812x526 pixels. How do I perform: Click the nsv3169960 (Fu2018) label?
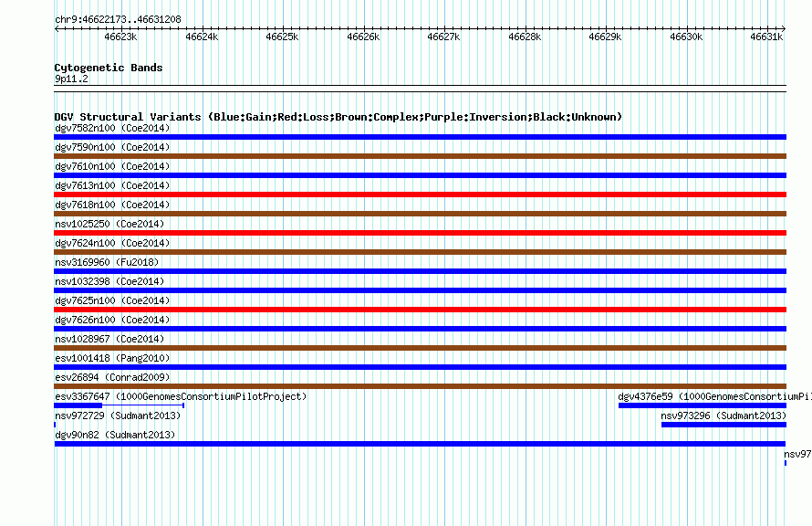pyautogui.click(x=107, y=262)
